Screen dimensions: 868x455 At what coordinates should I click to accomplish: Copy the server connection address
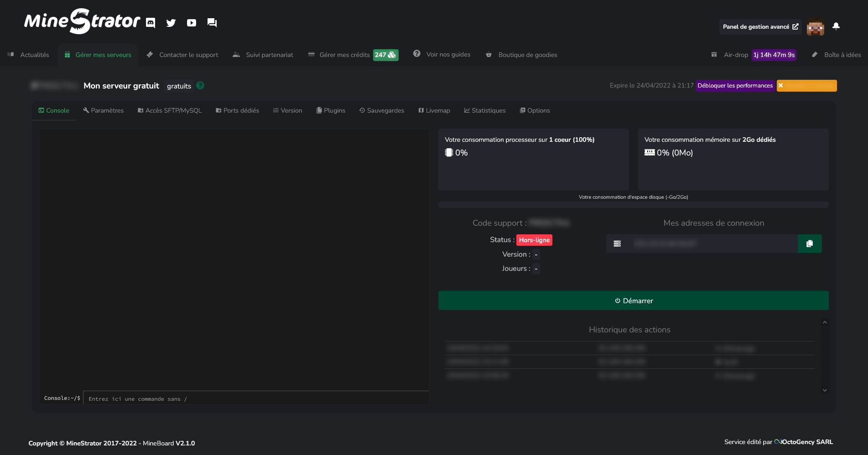(x=810, y=243)
